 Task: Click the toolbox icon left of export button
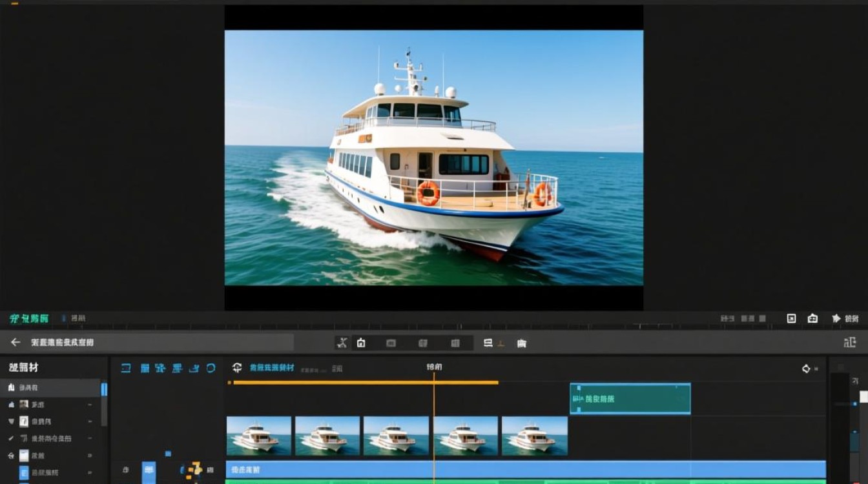point(812,318)
